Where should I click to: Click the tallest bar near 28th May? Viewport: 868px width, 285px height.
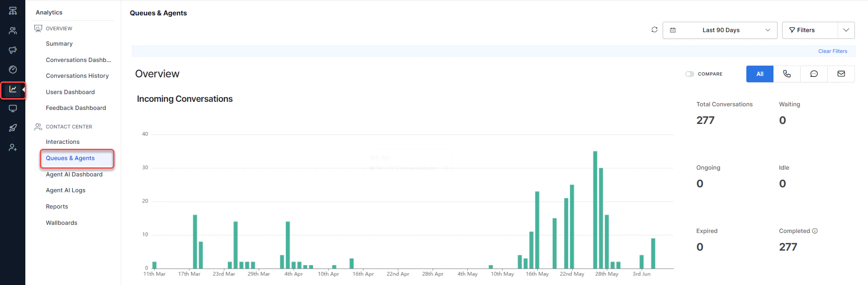tap(595, 209)
